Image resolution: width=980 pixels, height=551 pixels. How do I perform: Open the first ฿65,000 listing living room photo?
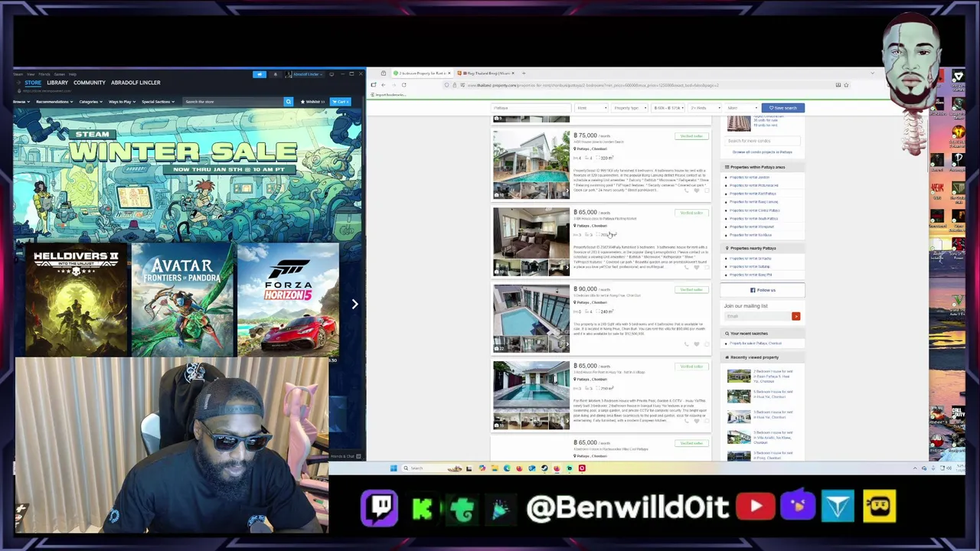(x=531, y=241)
